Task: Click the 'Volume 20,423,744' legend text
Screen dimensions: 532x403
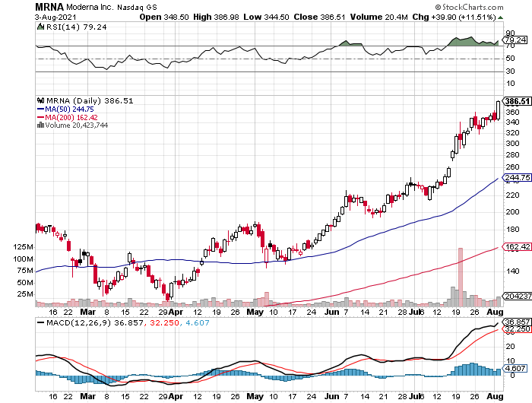Action: 76,125
